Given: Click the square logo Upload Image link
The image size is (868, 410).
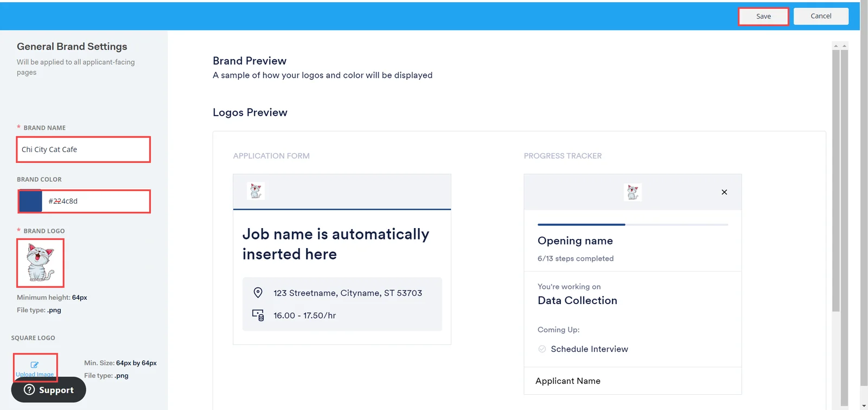Looking at the screenshot, I should (x=35, y=374).
